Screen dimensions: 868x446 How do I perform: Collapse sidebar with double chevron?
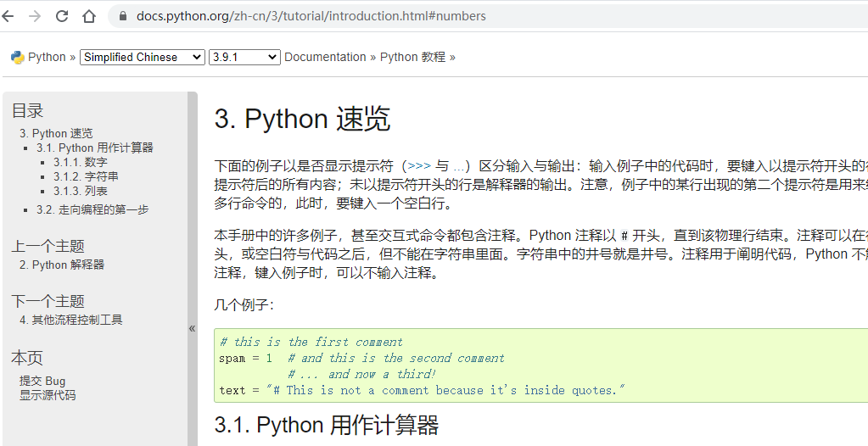192,328
